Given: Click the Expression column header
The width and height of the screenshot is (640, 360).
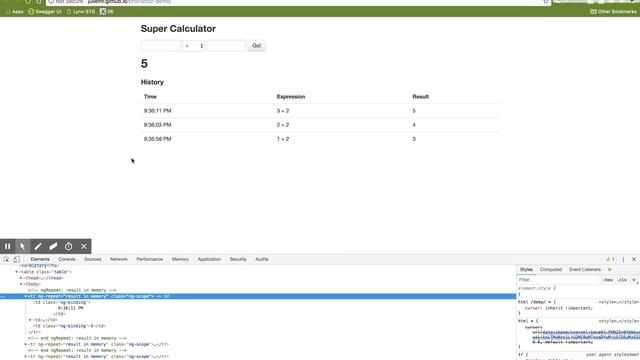Looking at the screenshot, I should coord(291,97).
